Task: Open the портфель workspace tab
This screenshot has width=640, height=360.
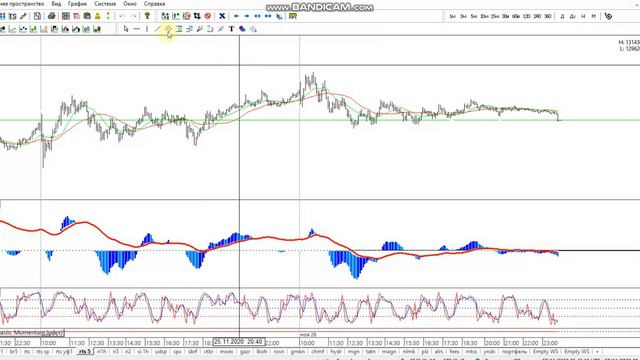Action: [x=514, y=351]
